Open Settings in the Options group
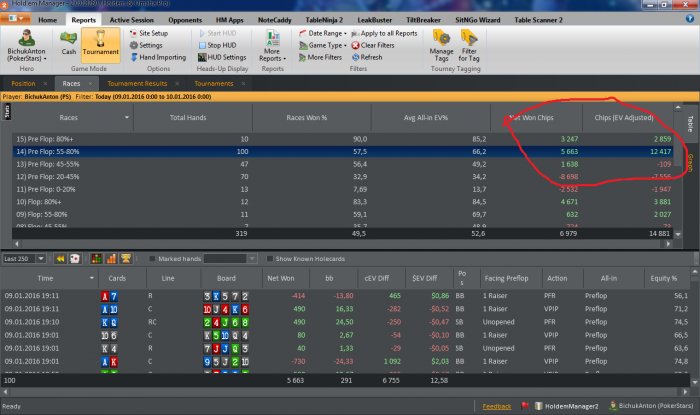The width and height of the screenshot is (700, 415). click(146, 45)
